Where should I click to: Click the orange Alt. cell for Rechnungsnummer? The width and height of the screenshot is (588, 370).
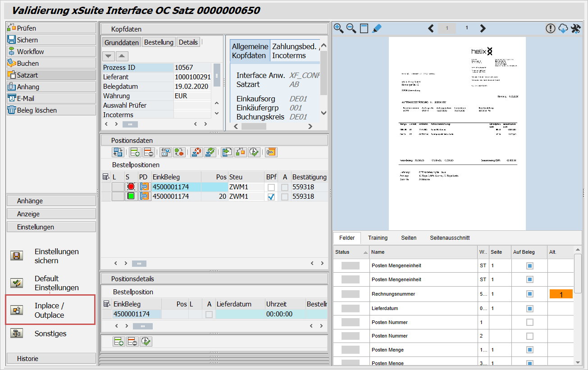[561, 294]
